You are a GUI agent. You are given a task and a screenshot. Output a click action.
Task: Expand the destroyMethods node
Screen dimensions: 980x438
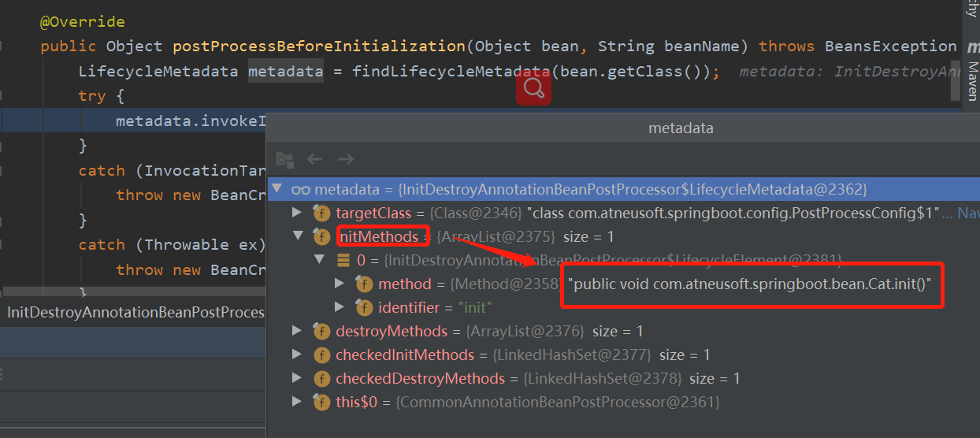[x=297, y=331]
